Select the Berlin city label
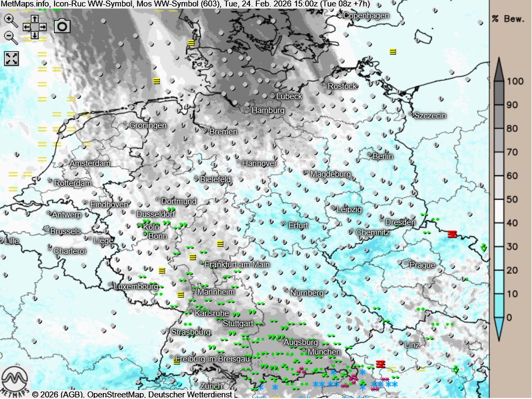The width and height of the screenshot is (532, 399). 383,156
